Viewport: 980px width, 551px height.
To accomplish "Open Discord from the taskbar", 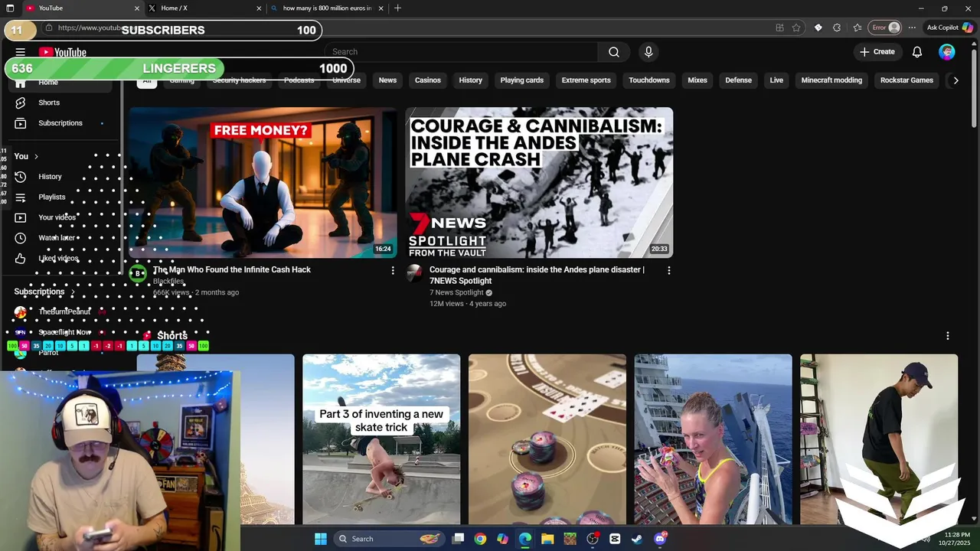I will [660, 539].
